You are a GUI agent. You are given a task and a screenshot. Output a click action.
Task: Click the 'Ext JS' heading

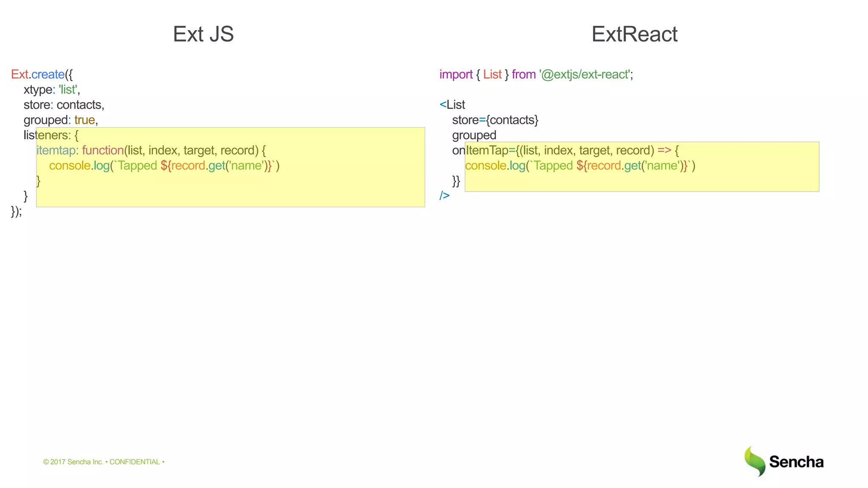[203, 34]
